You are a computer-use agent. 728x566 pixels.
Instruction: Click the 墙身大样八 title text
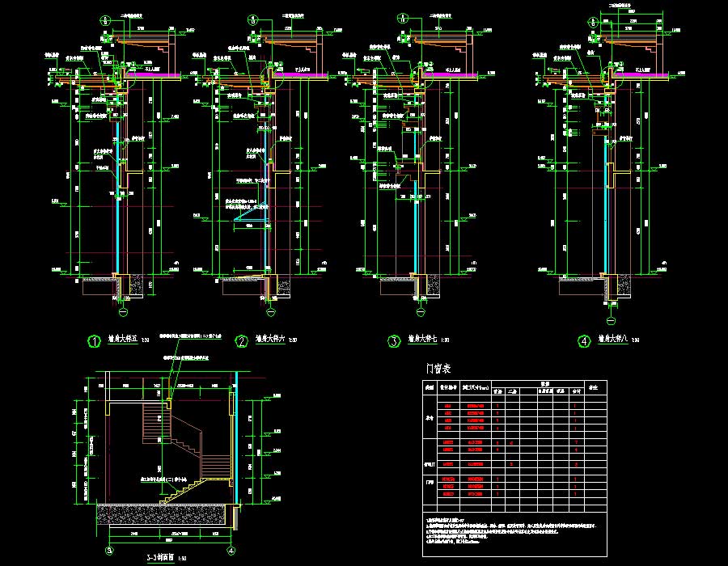612,341
